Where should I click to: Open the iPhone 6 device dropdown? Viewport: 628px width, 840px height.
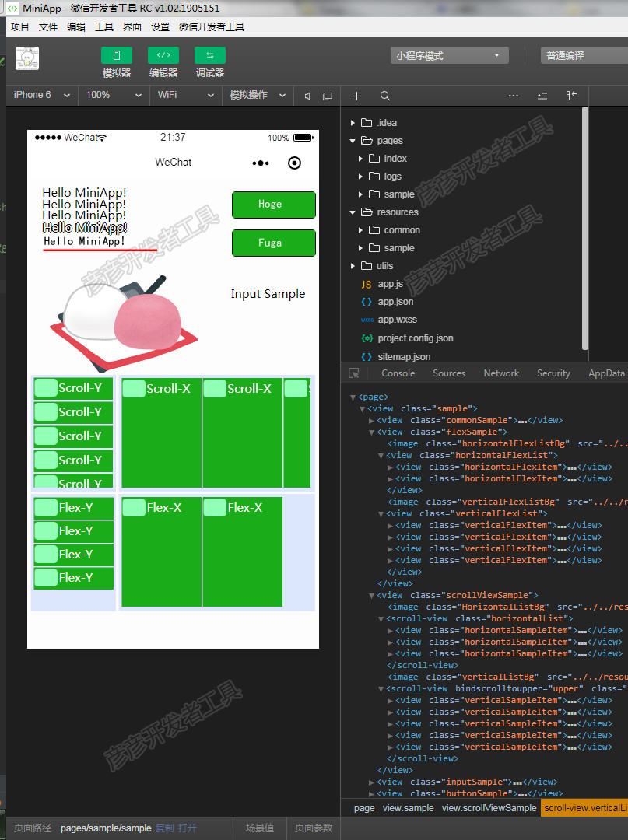coord(42,95)
